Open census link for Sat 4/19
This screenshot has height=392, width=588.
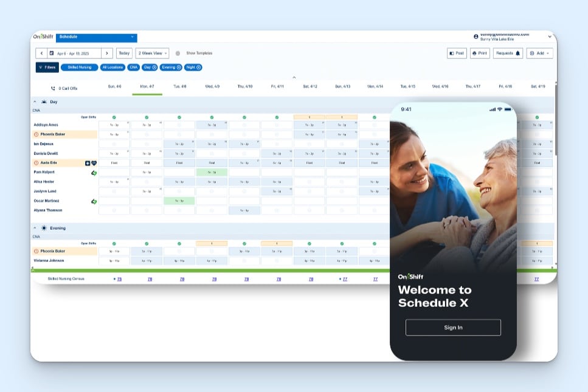coord(537,279)
